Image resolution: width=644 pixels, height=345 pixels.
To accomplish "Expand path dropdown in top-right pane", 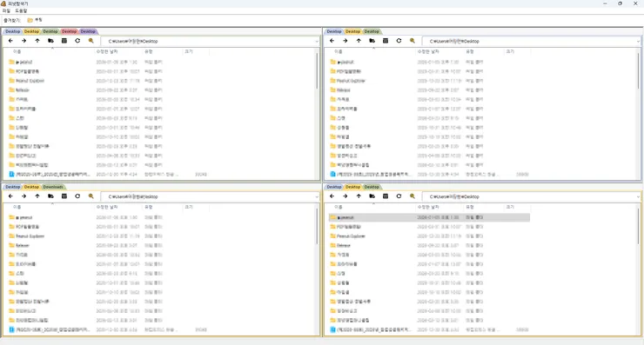I will (x=638, y=41).
